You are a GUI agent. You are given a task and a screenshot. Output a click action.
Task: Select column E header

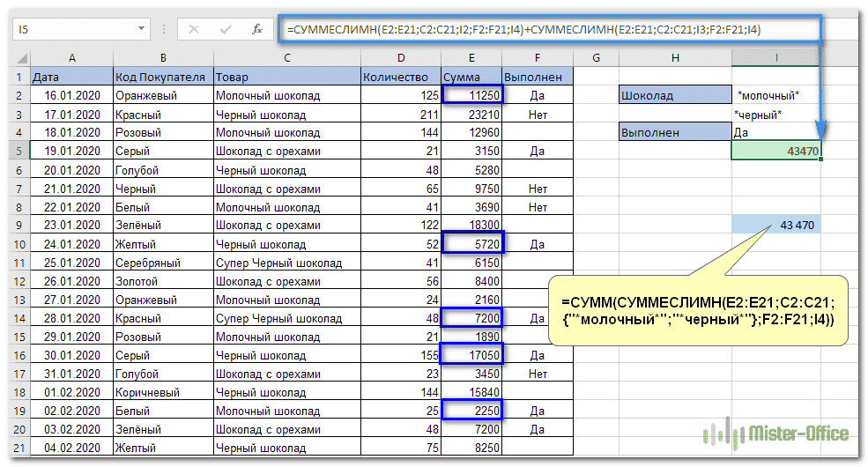coord(471,58)
